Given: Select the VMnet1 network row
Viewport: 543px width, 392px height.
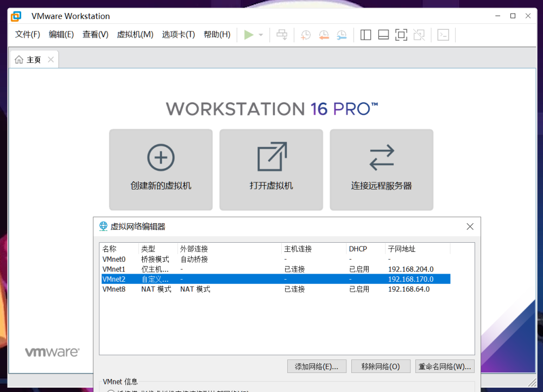Looking at the screenshot, I should (x=276, y=269).
